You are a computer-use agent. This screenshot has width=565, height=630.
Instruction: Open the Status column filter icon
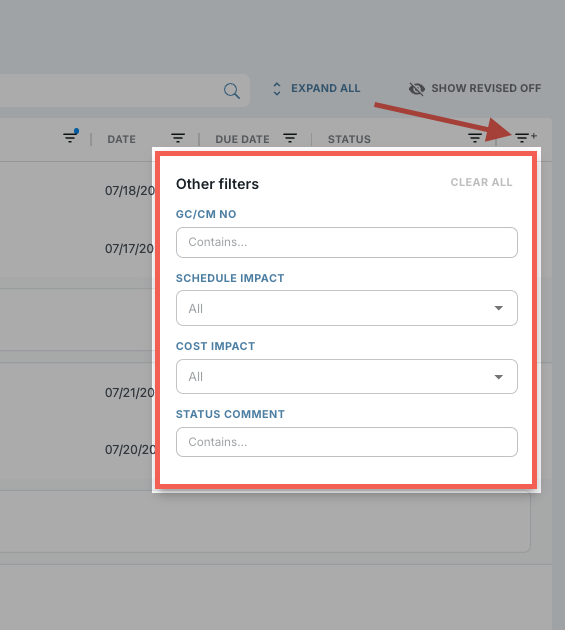(475, 138)
